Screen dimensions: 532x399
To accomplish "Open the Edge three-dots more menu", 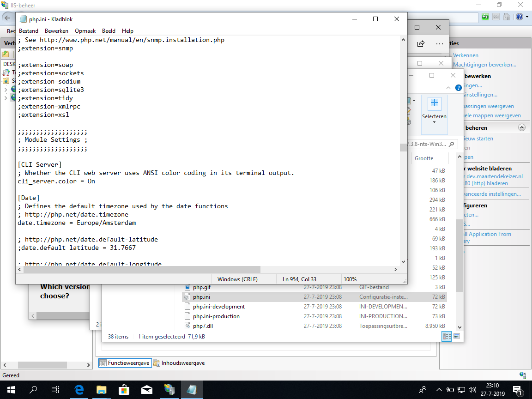I will [440, 44].
